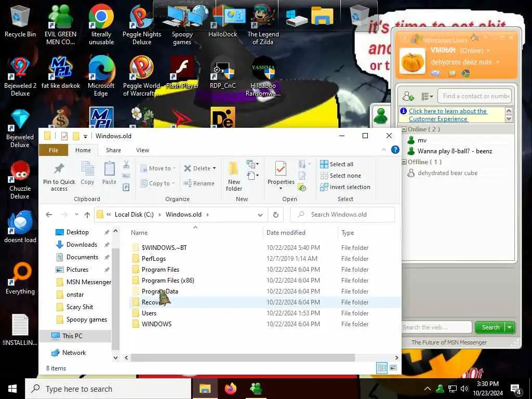Launch the Bejeweled 2 Deluxe shortcut
This screenshot has height=399, width=532.
point(20,77)
